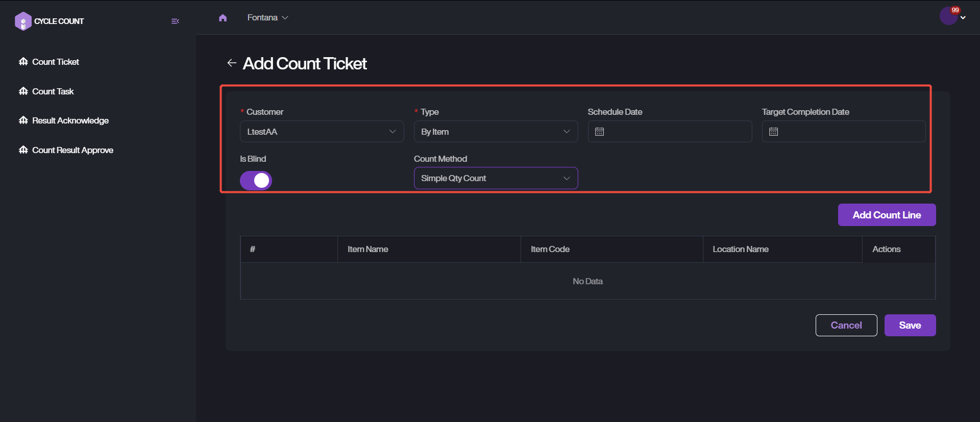
Task: Open the user avatar with notification badge
Action: point(949,16)
